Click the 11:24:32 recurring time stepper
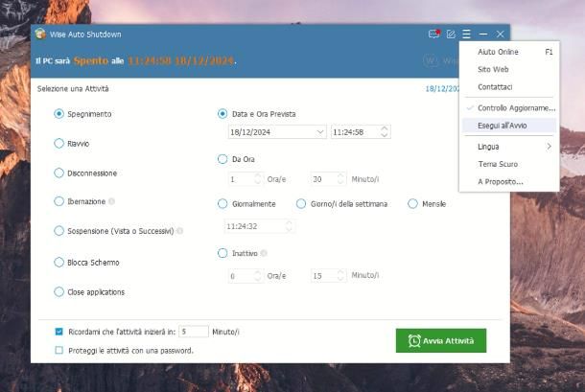The image size is (585, 392). coord(289,226)
